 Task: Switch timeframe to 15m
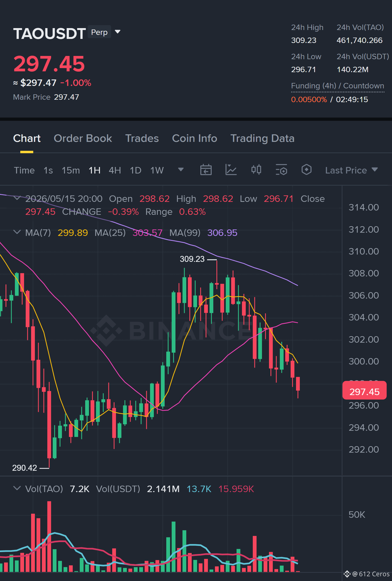[x=71, y=170]
